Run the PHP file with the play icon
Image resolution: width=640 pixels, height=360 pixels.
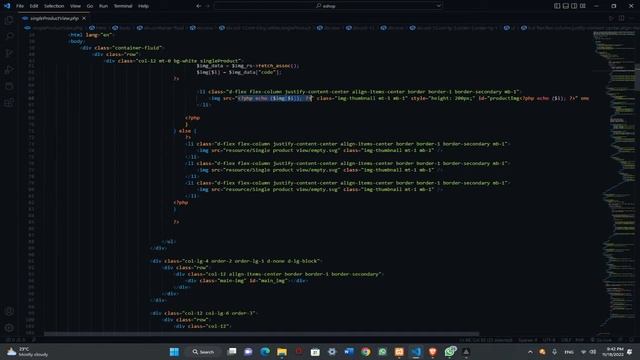point(611,18)
